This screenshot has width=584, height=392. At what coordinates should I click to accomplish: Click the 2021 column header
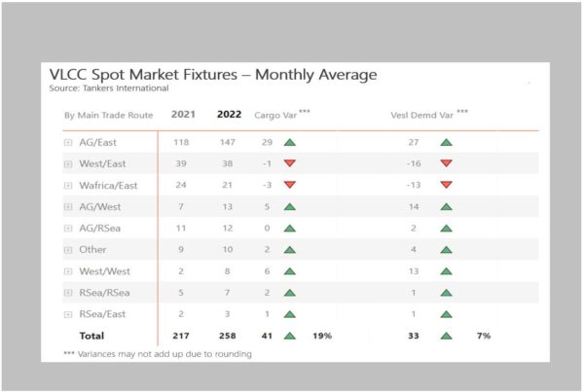pyautogui.click(x=183, y=114)
